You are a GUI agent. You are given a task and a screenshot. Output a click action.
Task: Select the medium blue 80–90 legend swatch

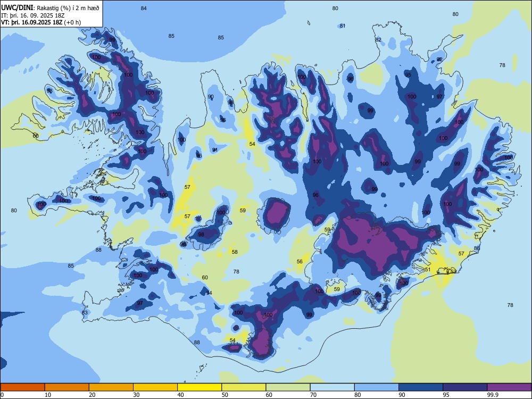click(x=377, y=387)
